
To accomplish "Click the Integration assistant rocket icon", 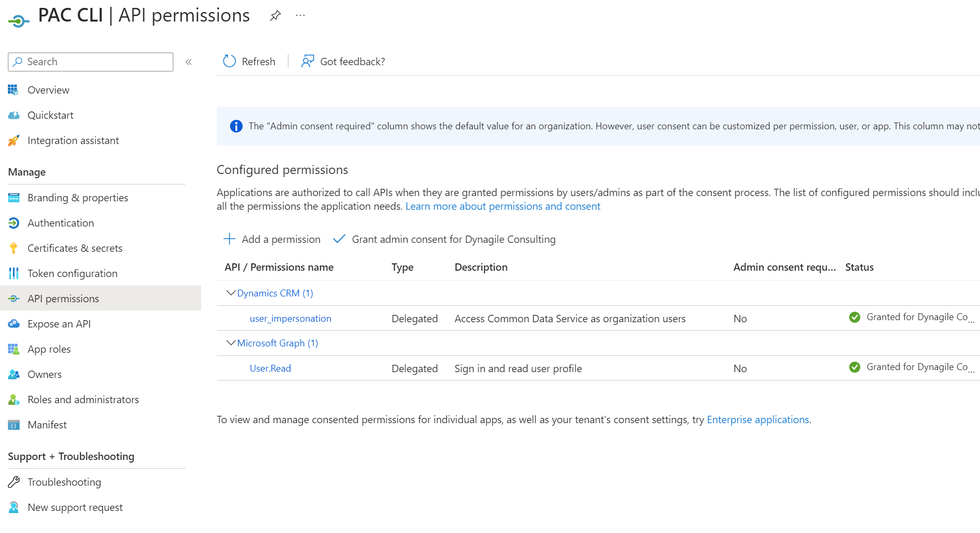I will click(14, 140).
